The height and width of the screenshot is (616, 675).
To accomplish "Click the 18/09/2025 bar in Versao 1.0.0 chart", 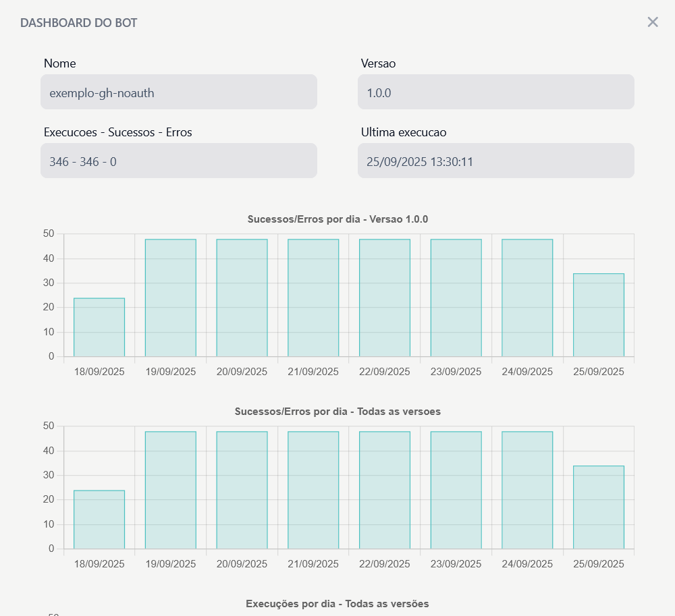I will 99,327.
